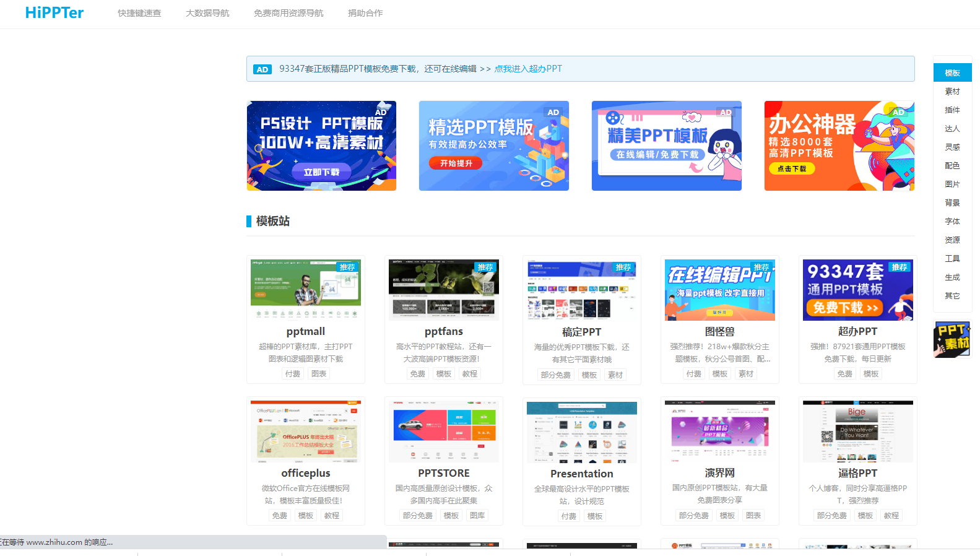The height and width of the screenshot is (556, 980).
Task: Jump to 生成 section in sidebar
Action: click(x=952, y=277)
